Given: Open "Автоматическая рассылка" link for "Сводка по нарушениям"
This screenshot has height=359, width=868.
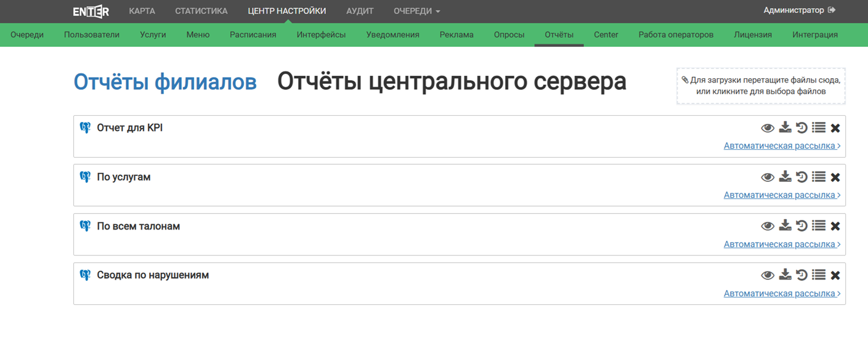Looking at the screenshot, I should click(x=782, y=294).
